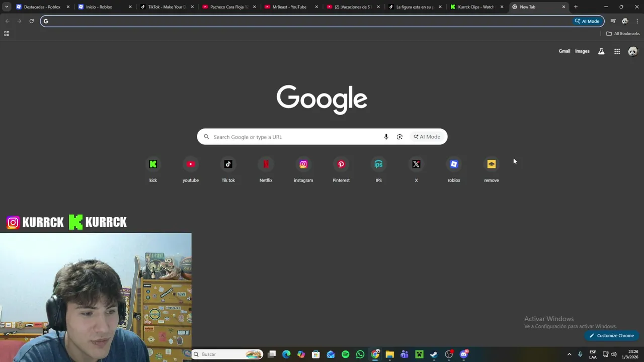Open Chrome profile avatar in toolbar
This screenshot has height=362, width=644.
coord(625,21)
